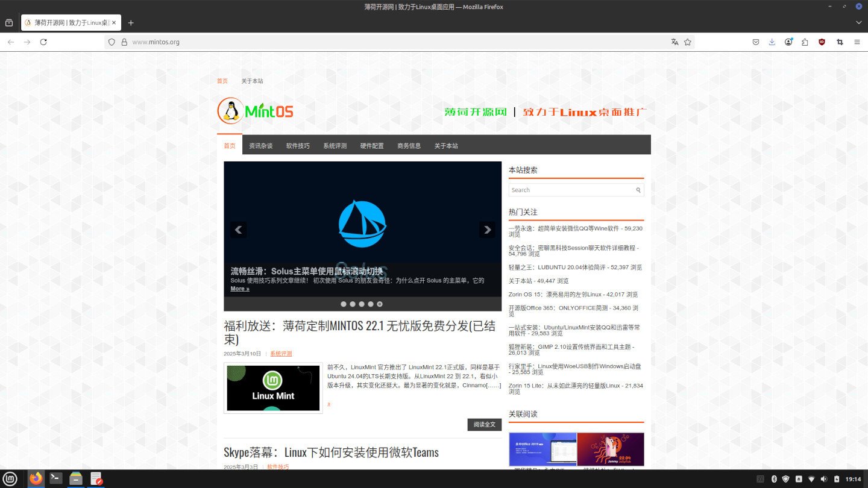Expand the list all tabs chevron
868x488 pixels.
click(859, 23)
